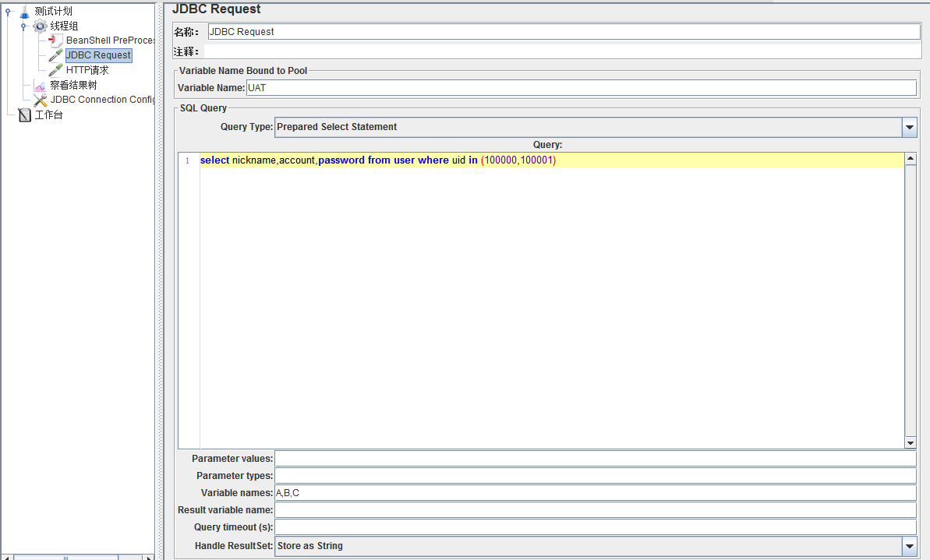Click the 察看结果树 listener icon
The height and width of the screenshot is (560, 930).
(40, 86)
